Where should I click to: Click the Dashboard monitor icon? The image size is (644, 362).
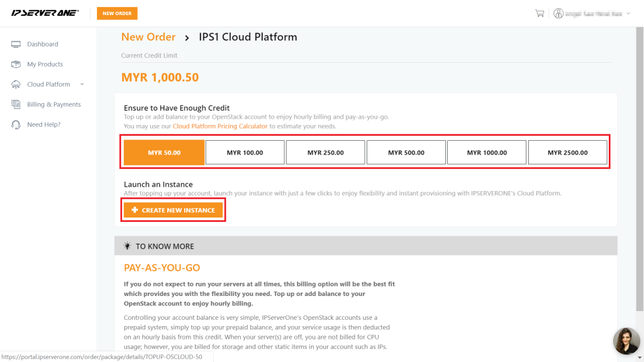coord(16,44)
